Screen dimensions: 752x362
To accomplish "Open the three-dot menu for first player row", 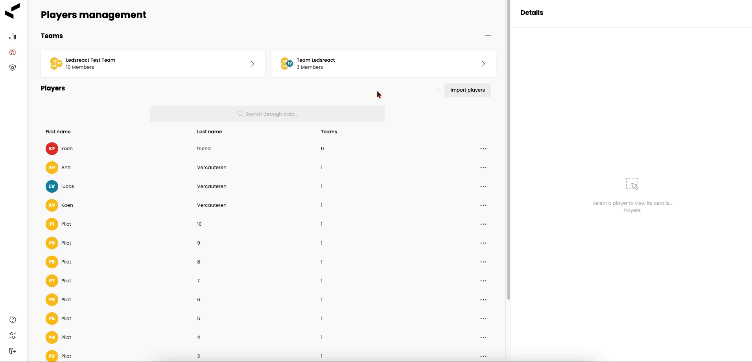I will coord(483,149).
